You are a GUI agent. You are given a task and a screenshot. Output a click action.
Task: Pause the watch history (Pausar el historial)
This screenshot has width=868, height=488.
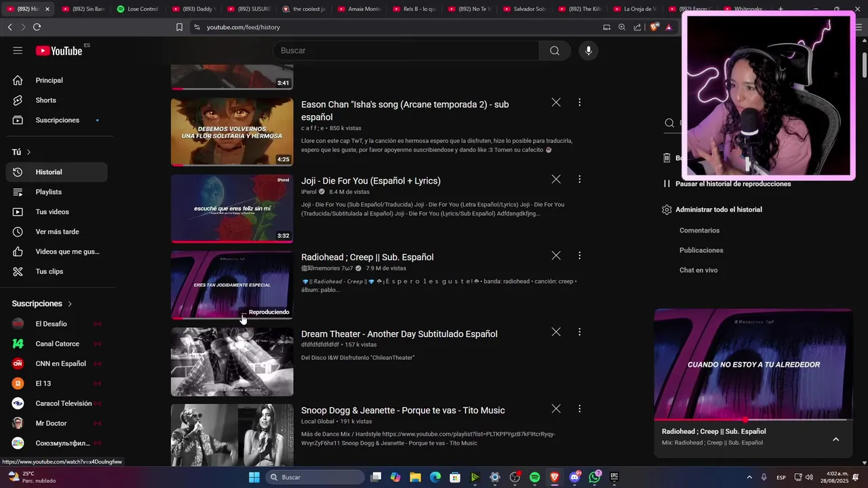[x=727, y=184]
